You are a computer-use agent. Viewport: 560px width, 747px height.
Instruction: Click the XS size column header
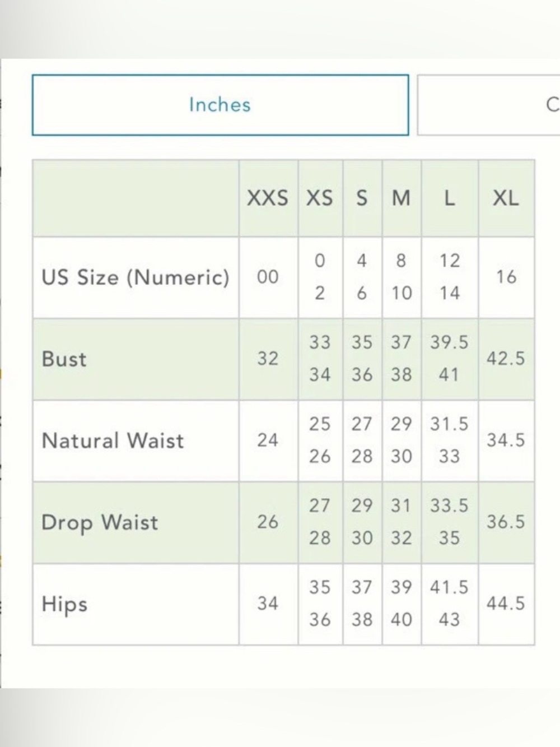pyautogui.click(x=320, y=198)
